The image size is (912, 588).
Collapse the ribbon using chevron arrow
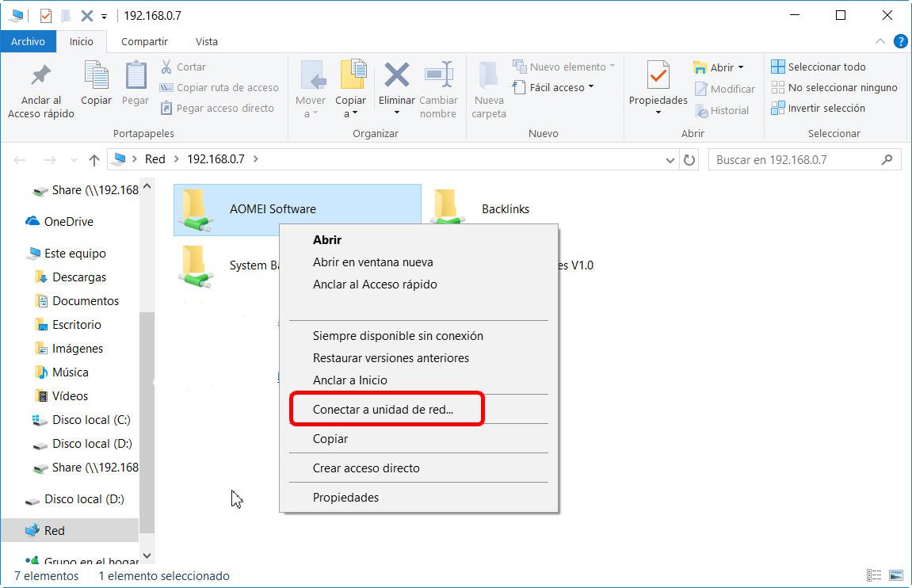pos(880,41)
